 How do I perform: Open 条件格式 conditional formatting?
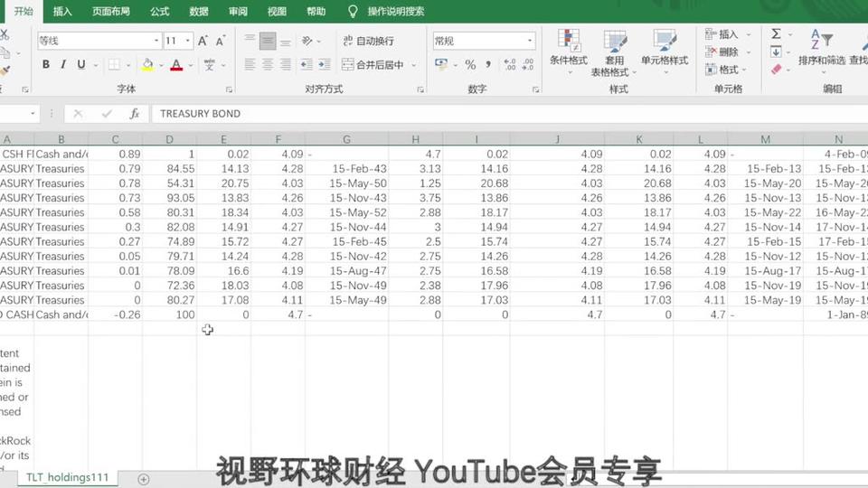pyautogui.click(x=569, y=52)
